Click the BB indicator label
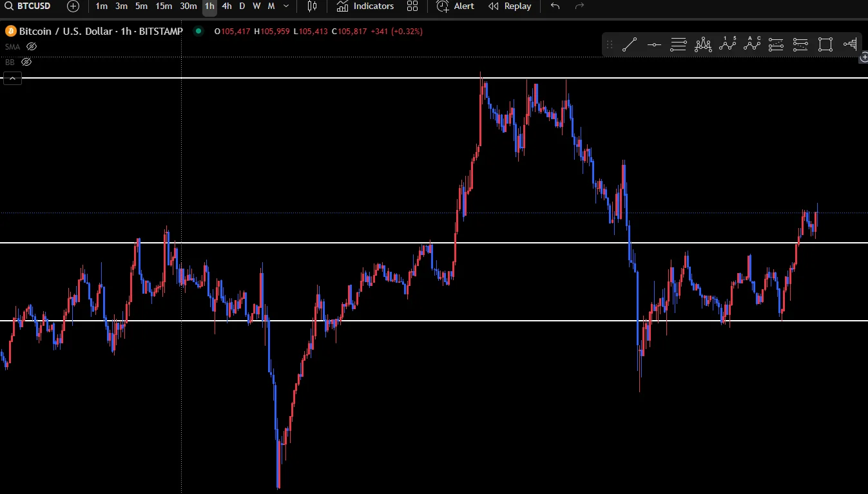Viewport: 868px width, 494px height. (x=10, y=62)
